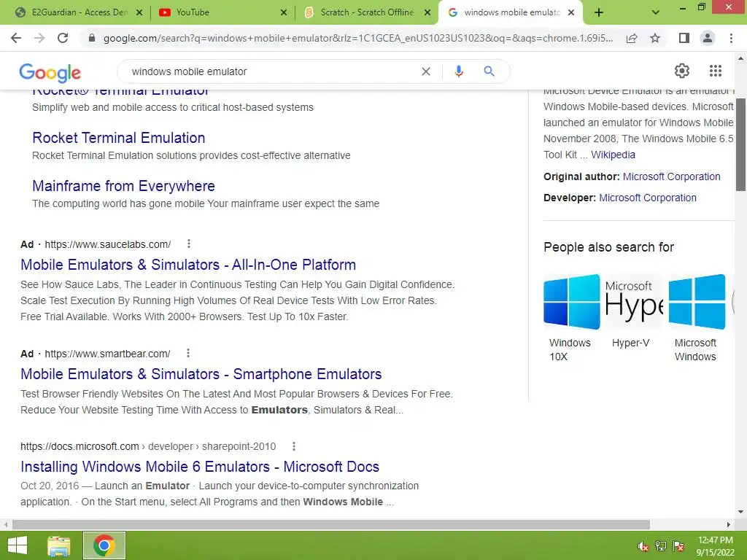Open Microsoft Windows related thumbnail
747x560 pixels.
pyautogui.click(x=697, y=301)
